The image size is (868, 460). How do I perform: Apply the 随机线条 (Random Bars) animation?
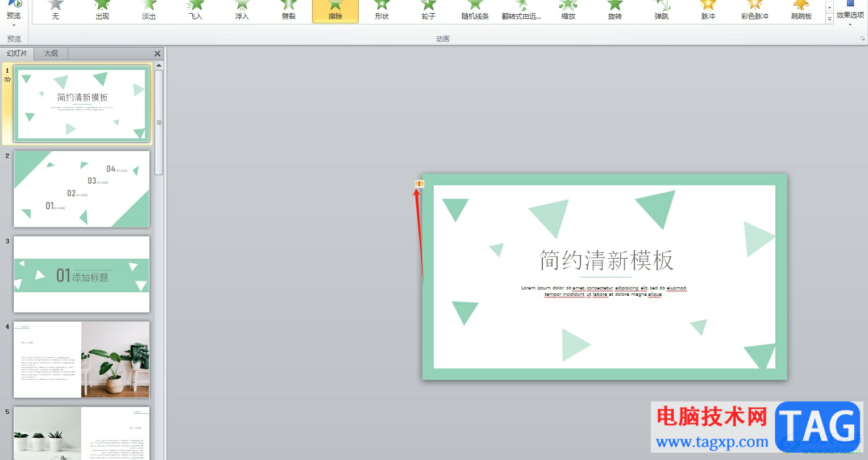click(475, 11)
